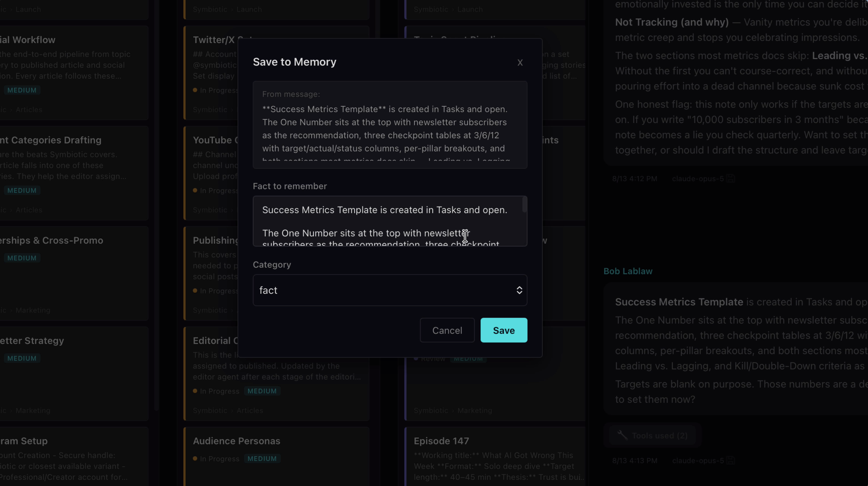This screenshot has height=486, width=868.
Task: Open the YouTube card title
Action: [215, 140]
